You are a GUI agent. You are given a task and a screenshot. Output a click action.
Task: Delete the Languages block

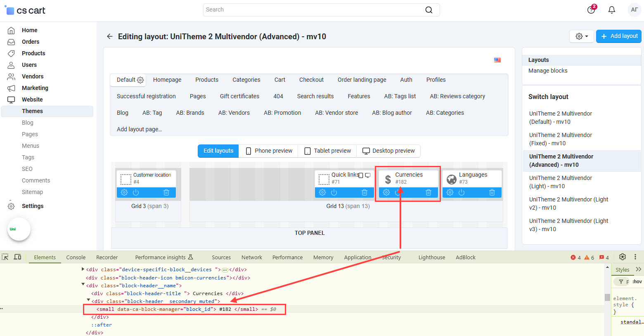(492, 192)
